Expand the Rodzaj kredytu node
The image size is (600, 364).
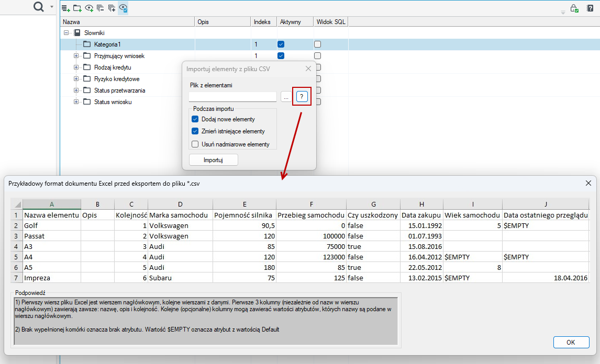point(76,67)
